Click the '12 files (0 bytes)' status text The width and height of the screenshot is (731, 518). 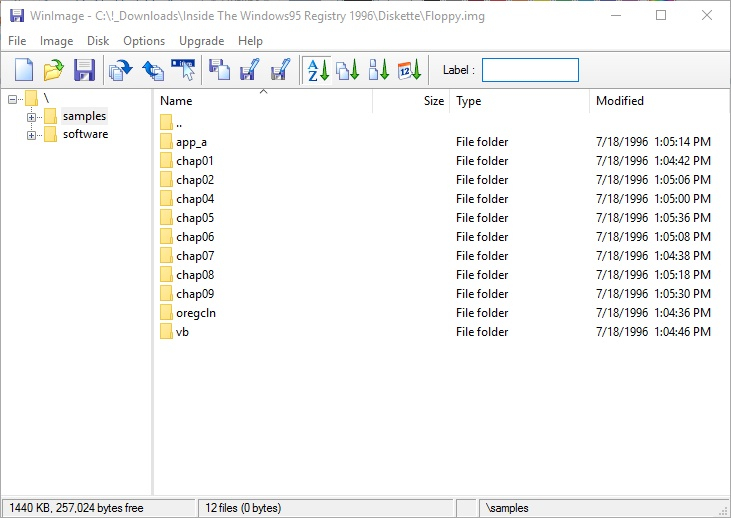click(243, 508)
